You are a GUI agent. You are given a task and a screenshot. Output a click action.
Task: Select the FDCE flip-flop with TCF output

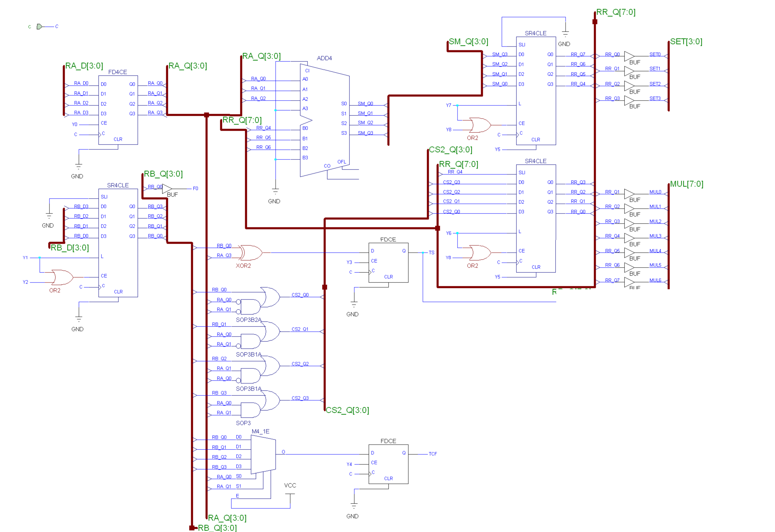tap(388, 464)
